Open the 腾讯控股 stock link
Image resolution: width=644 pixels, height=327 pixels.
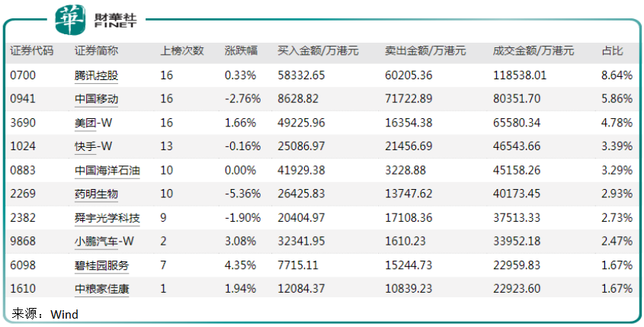pos(96,75)
